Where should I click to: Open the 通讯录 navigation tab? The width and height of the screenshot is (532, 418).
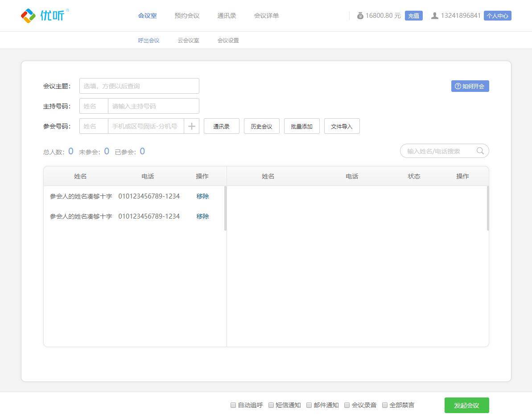(x=227, y=16)
